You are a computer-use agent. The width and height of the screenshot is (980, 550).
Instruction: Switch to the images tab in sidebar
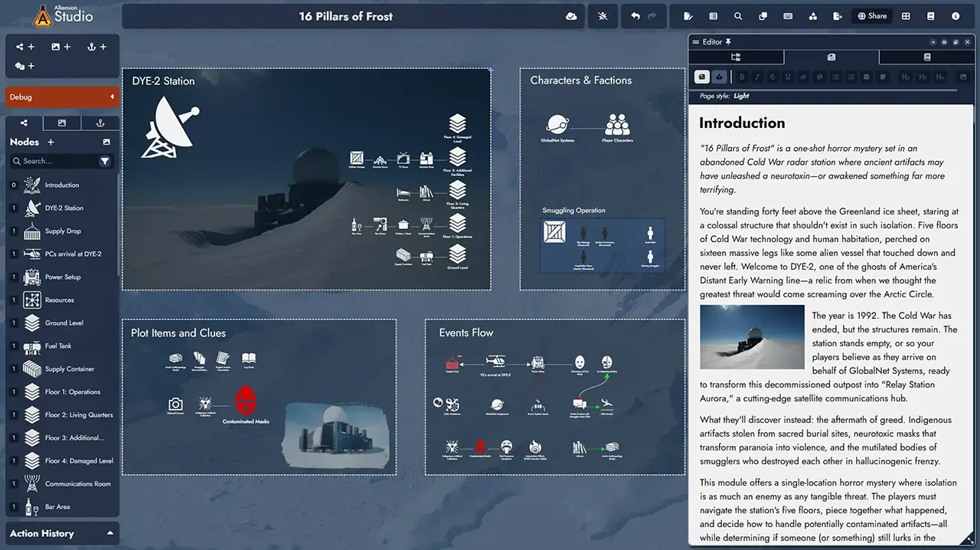tap(62, 123)
